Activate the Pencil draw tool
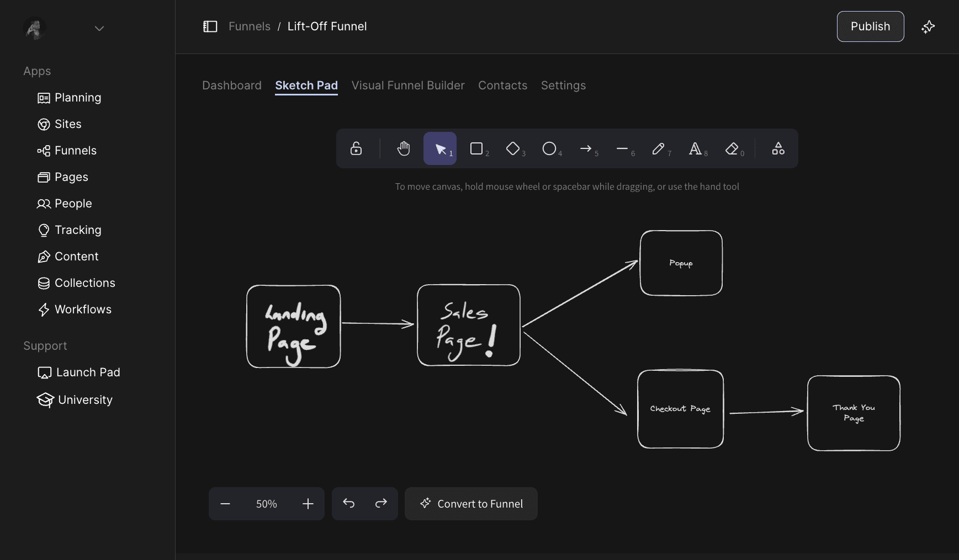The height and width of the screenshot is (560, 959). [x=658, y=148]
